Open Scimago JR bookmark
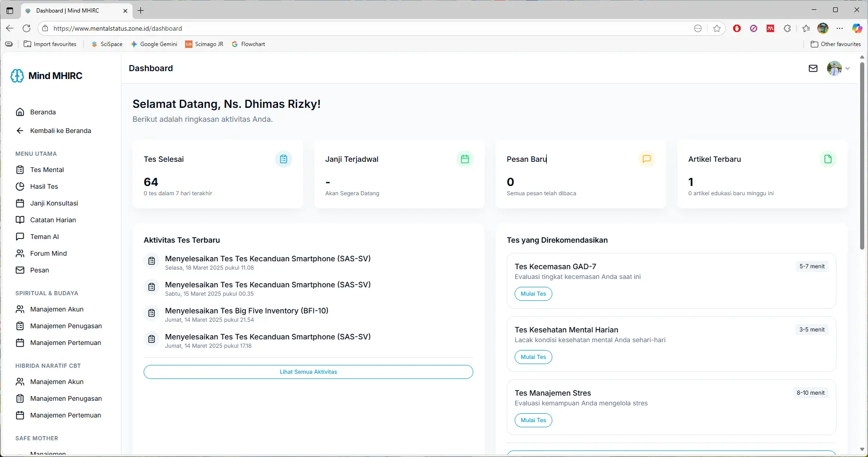 coord(204,44)
